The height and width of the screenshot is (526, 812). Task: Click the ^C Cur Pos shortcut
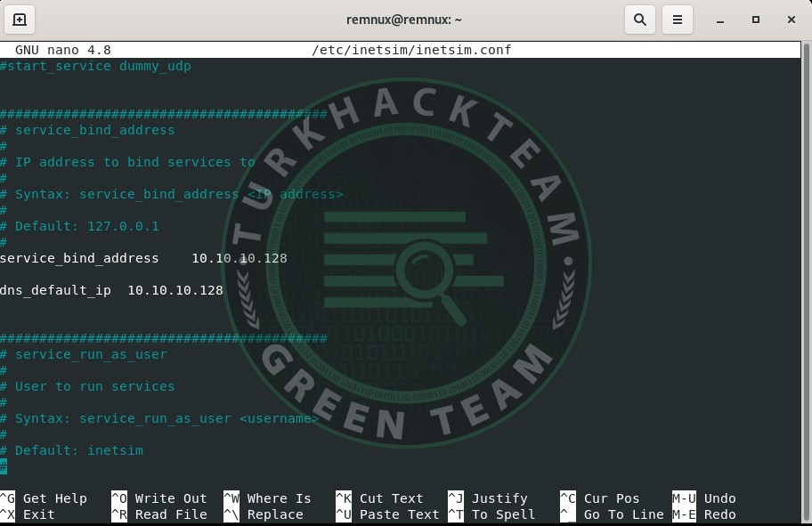pyautogui.click(x=600, y=498)
